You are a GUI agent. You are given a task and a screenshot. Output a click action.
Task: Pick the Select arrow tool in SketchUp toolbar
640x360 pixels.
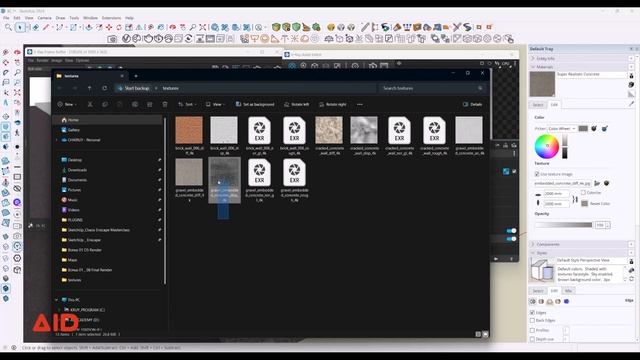(20, 27)
